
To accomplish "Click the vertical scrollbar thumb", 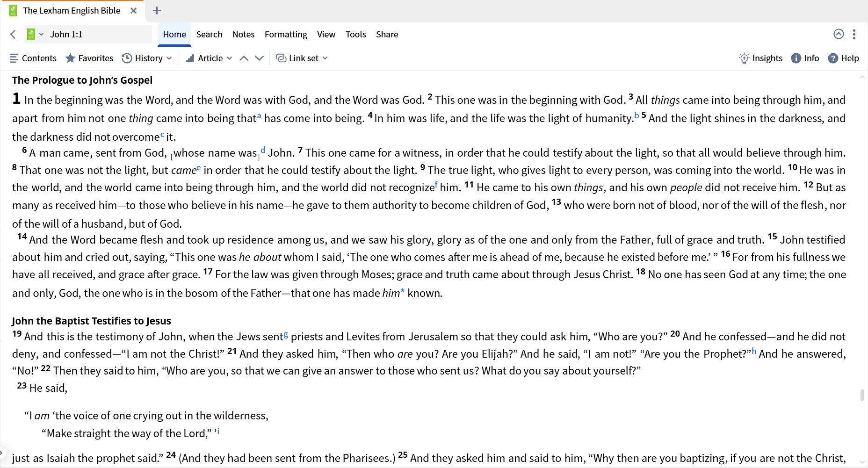I will pyautogui.click(x=862, y=395).
